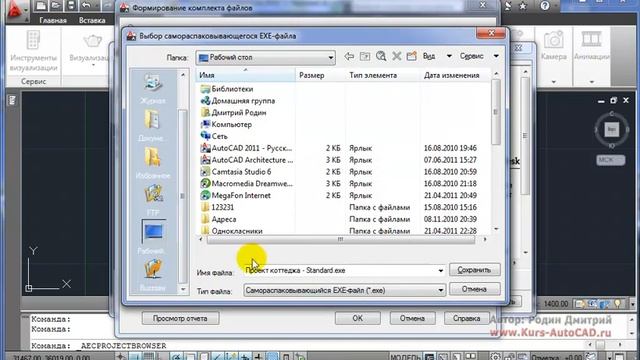The width and height of the screenshot is (640, 360).
Task: Select the Desktop (Рабочий) sidebar shortcut
Action: (x=153, y=237)
